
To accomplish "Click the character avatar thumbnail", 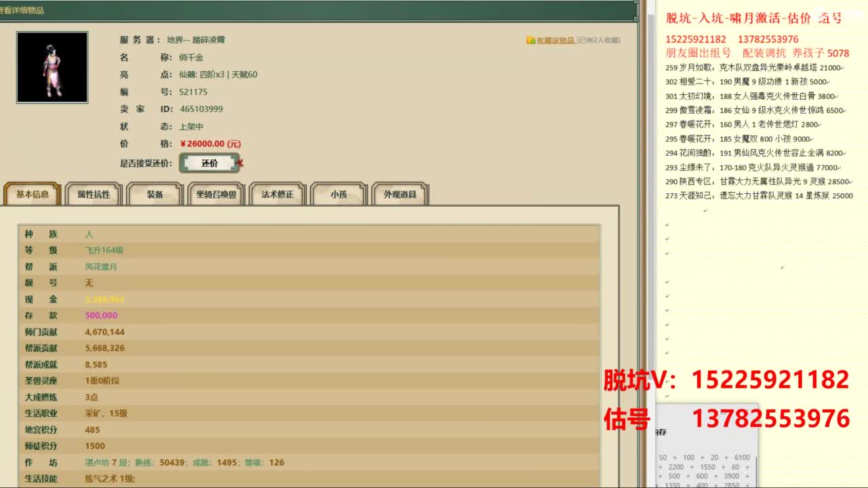I will coord(52,67).
